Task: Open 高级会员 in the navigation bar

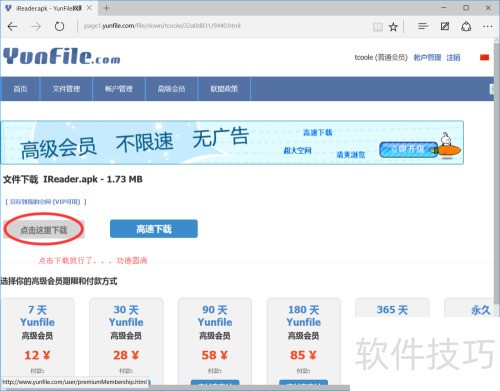Action: click(171, 89)
